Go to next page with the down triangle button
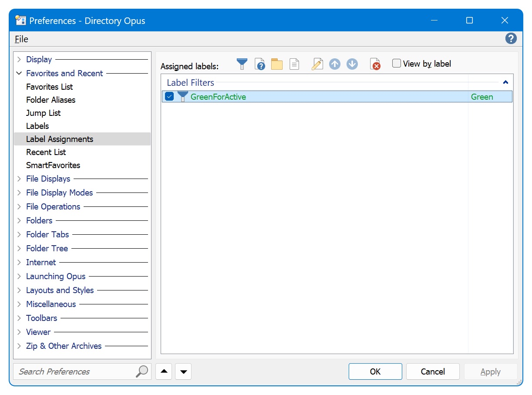The height and width of the screenshot is (395, 532). tap(183, 371)
